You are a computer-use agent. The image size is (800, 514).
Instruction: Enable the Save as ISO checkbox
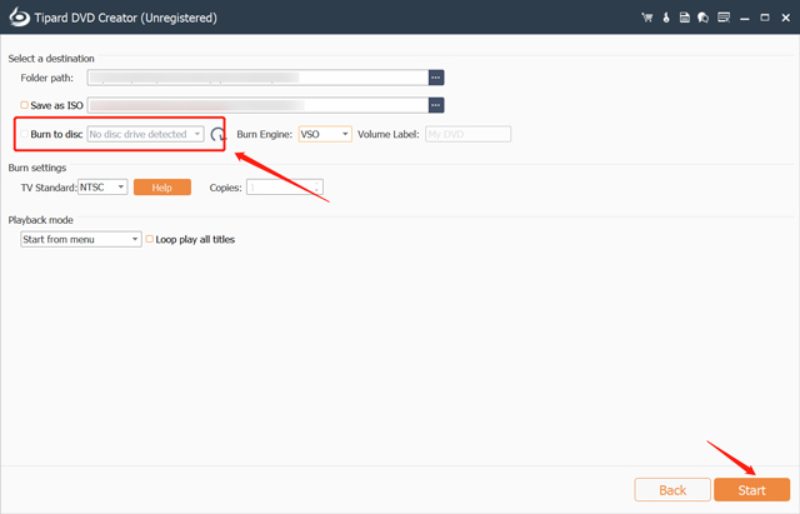[x=24, y=105]
